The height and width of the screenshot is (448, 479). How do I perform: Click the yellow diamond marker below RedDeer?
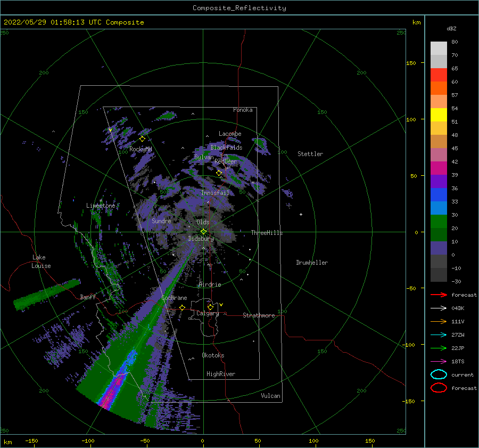pyautogui.click(x=219, y=173)
